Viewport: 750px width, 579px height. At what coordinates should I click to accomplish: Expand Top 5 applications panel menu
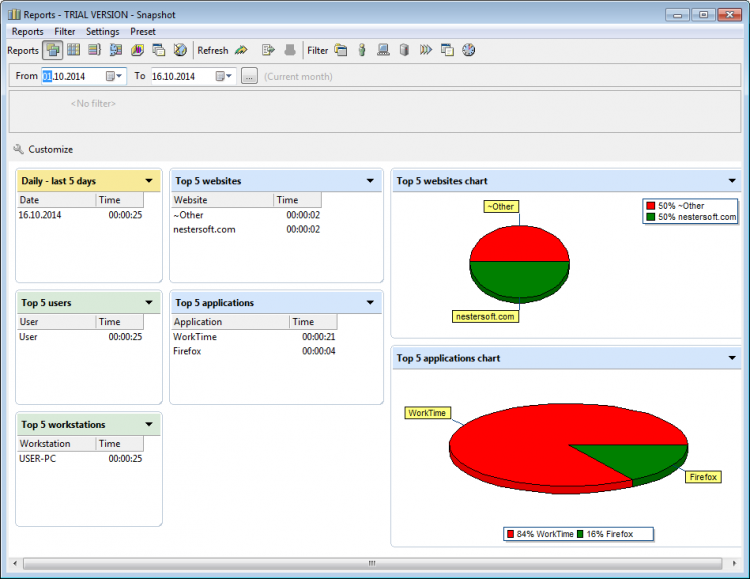tap(370, 302)
